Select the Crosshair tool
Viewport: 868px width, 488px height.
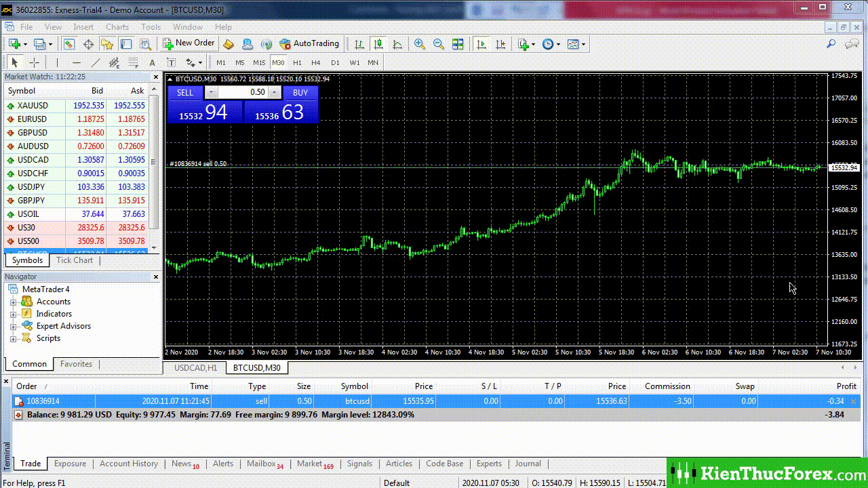pyautogui.click(x=34, y=62)
